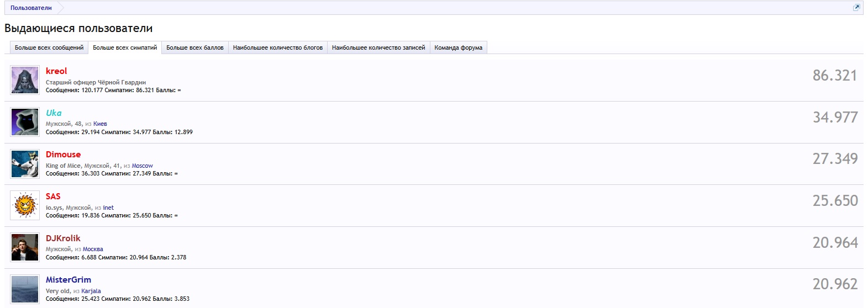Follow the Karjala location link
The height and width of the screenshot is (308, 868).
tap(91, 291)
